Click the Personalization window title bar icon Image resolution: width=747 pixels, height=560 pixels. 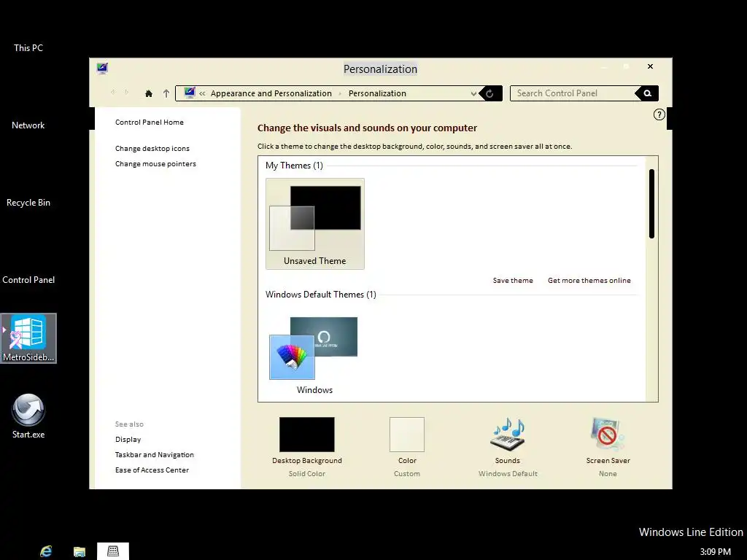pyautogui.click(x=102, y=68)
